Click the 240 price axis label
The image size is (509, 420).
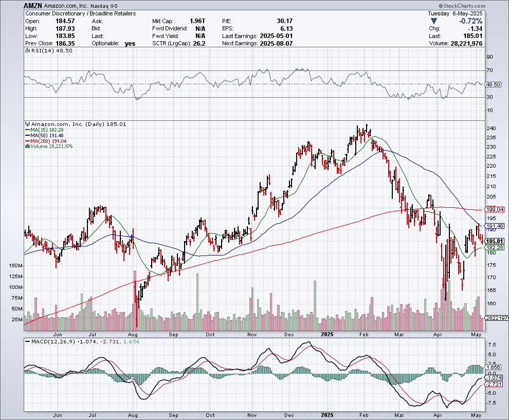491,128
